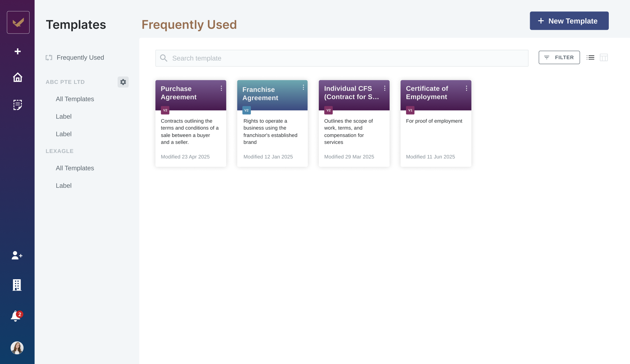Screen dimensions: 630x364
Task: Click the plus icon in the sidebar
Action: pyautogui.click(x=17, y=51)
